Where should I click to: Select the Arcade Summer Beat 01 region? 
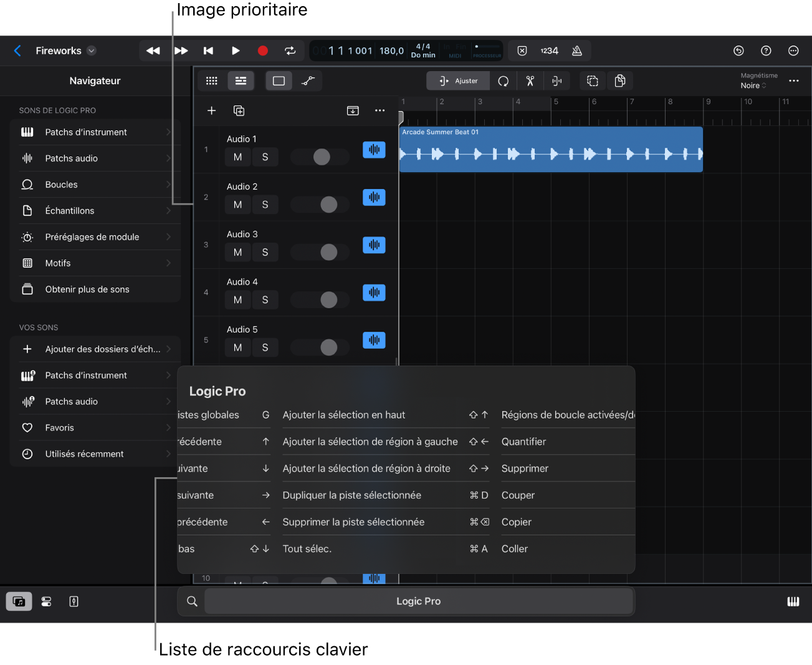pos(550,150)
